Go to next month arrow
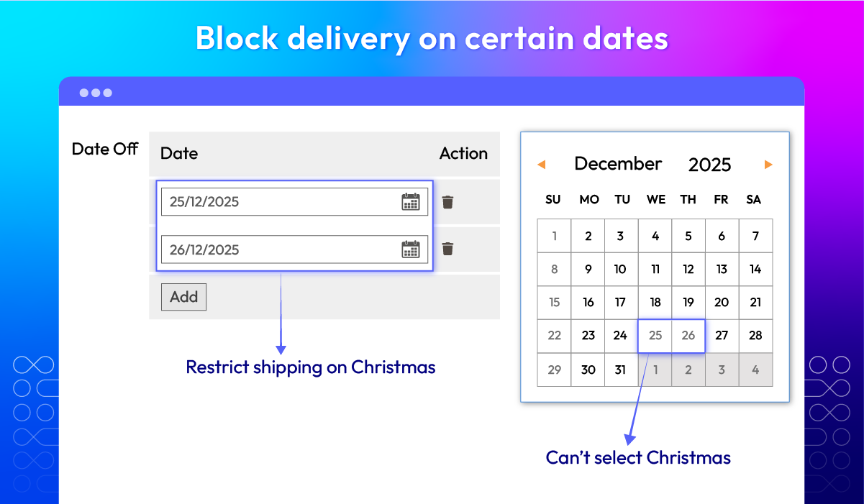 click(768, 165)
